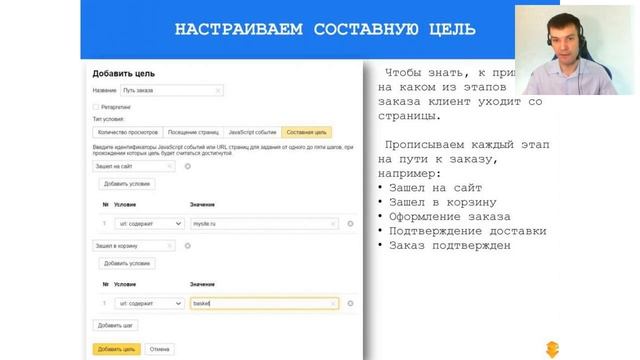Click the bullet 'Оформление заказа'
The width and height of the screenshot is (640, 360).
(x=449, y=217)
